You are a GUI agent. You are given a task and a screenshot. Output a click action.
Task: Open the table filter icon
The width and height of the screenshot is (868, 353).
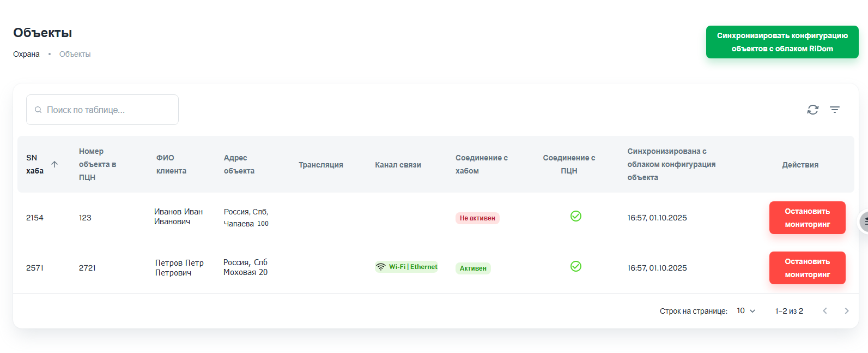834,110
